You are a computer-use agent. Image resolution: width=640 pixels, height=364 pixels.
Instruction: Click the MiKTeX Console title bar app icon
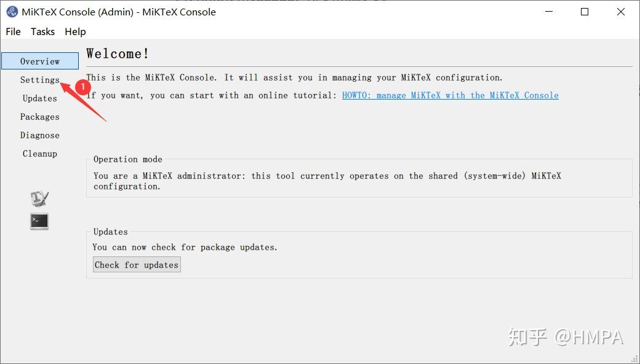click(x=12, y=12)
